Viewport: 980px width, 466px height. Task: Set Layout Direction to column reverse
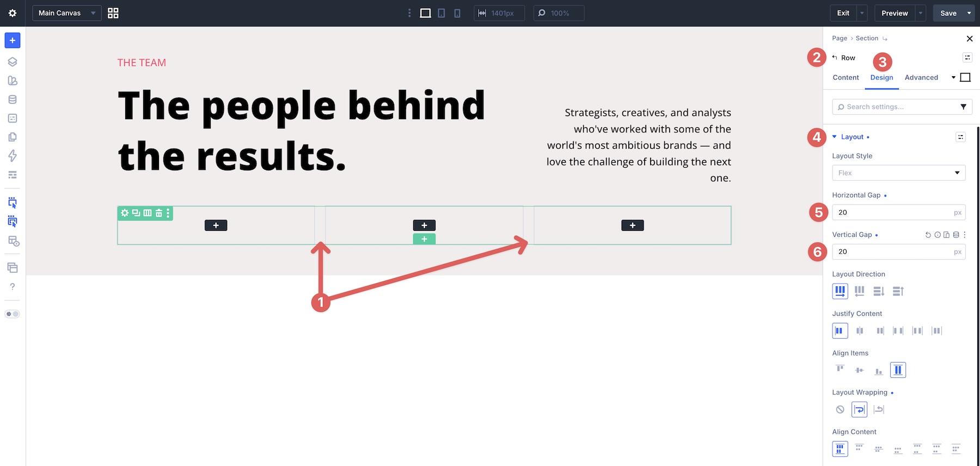tap(898, 291)
